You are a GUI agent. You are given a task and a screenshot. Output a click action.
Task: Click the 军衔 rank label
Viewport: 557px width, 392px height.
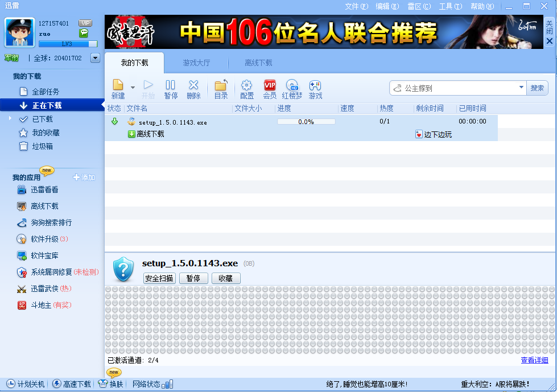[x=11, y=58]
